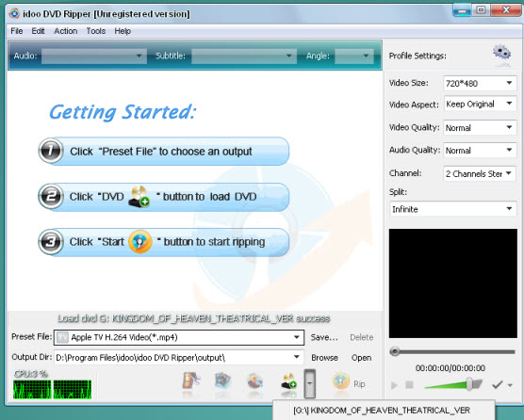
Task: Open the arrow beside the checkmark icon
Action: [x=510, y=385]
